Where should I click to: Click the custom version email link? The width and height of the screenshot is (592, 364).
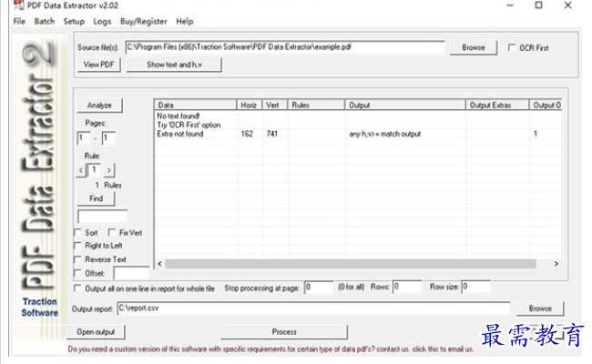pos(270,349)
